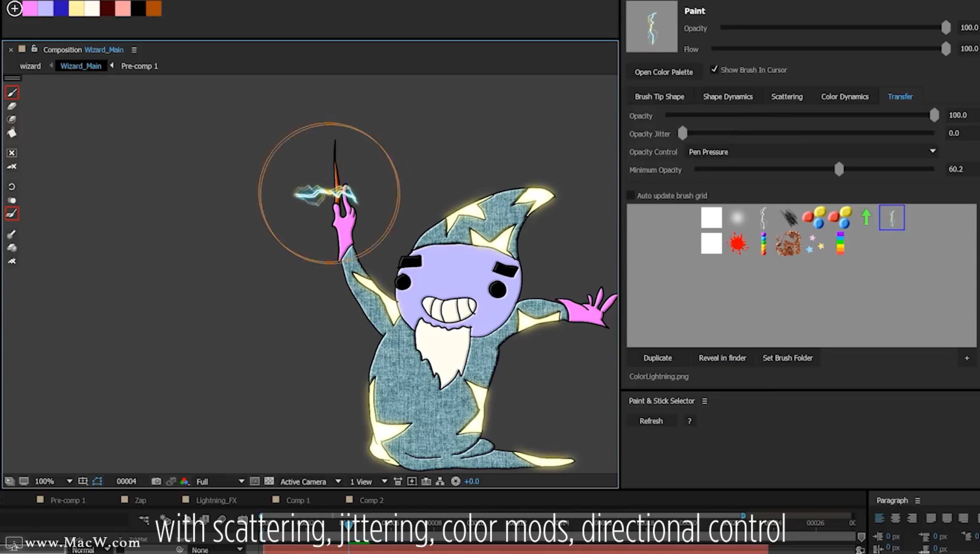Toggle the Show Channel color icon
980x554 pixels.
185,481
